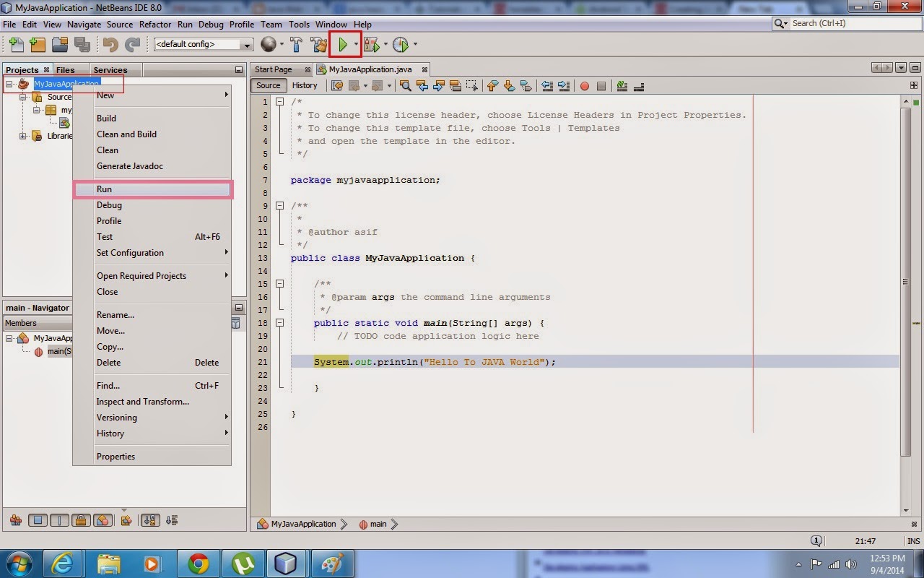This screenshot has width=924, height=578.
Task: Click the Find Selection magnifier icon
Action: (406, 85)
